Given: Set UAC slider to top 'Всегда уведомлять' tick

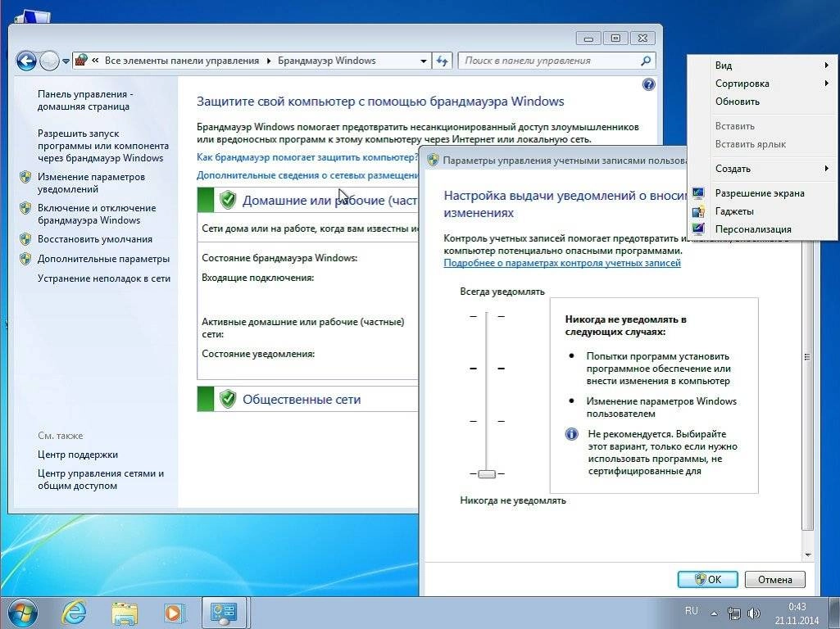Looking at the screenshot, I should [x=487, y=316].
